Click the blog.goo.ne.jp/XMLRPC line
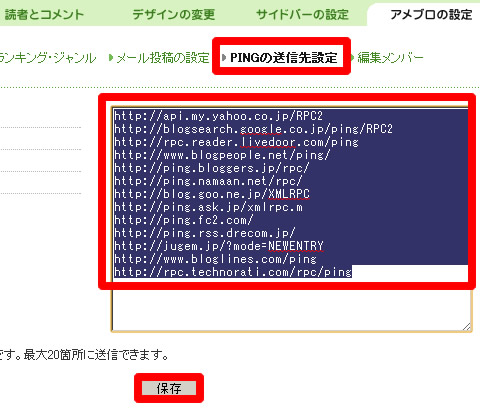Image resolution: width=480 pixels, height=408 pixels. [x=212, y=194]
